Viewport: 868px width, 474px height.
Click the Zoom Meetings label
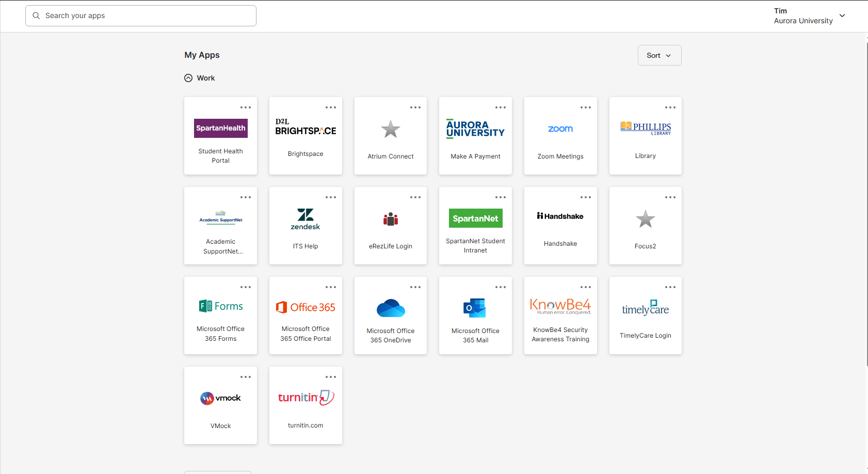click(560, 156)
